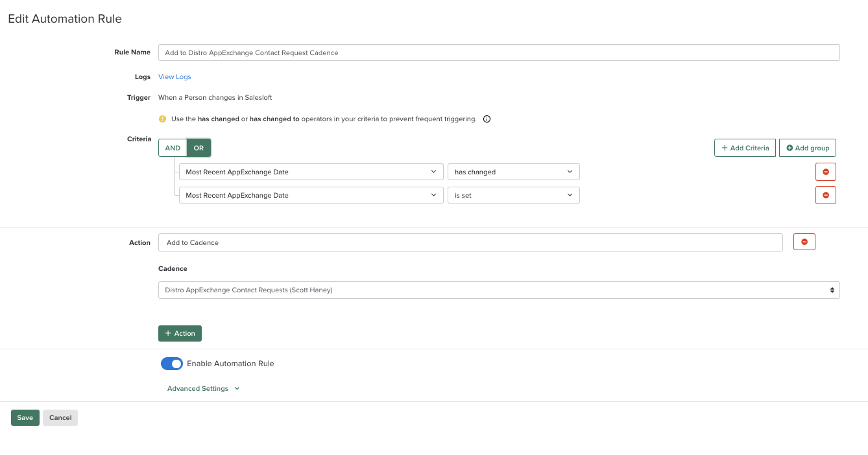This screenshot has width=868, height=455.
Task: Expand Advanced Settings
Action: (x=203, y=389)
